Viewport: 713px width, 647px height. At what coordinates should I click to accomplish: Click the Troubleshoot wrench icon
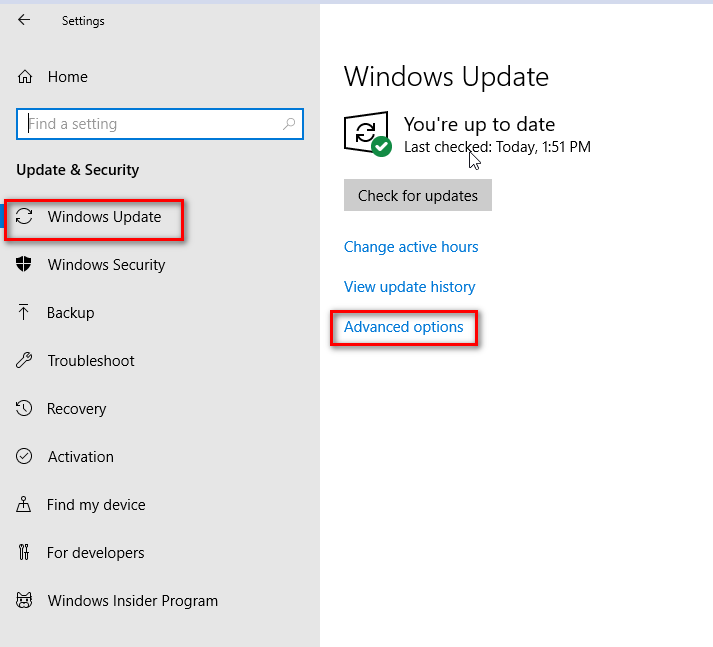point(24,360)
